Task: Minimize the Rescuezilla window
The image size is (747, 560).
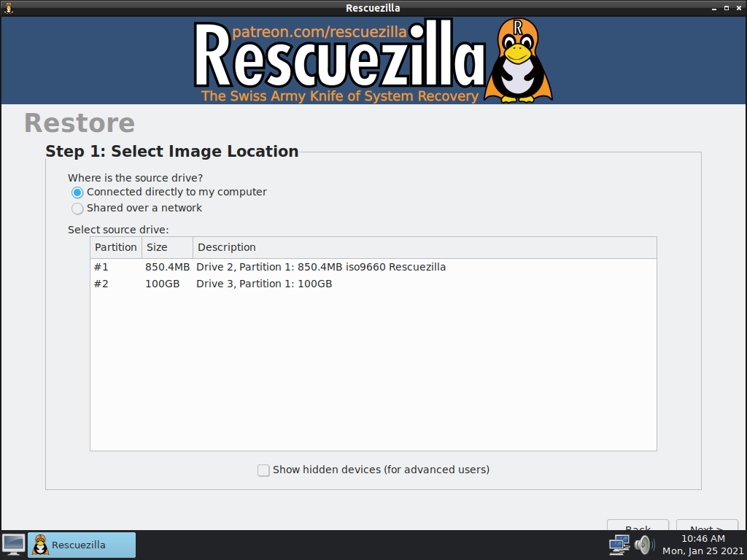Action: click(x=714, y=8)
